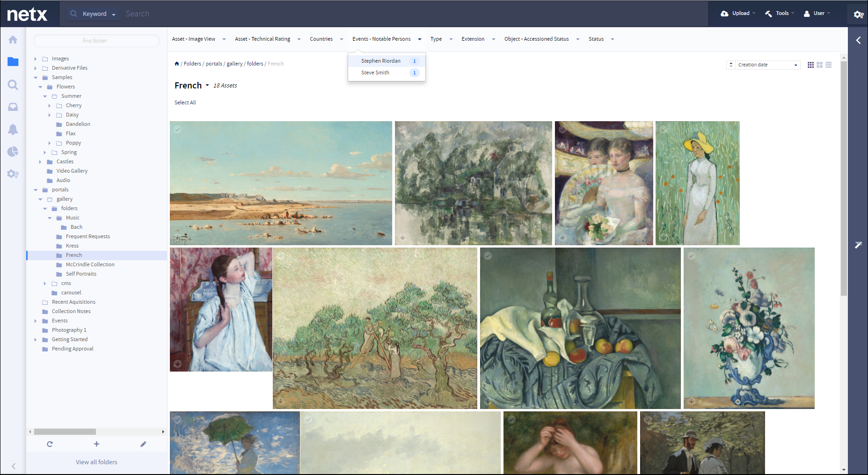Open French folder actions dropdown arrow
Screen dimensions: 868x475
207,86
